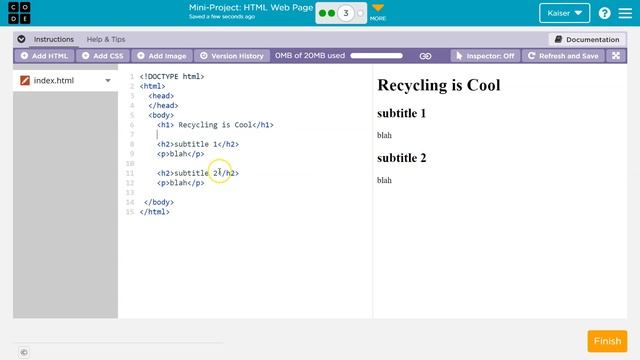Click the Code.org logo
The height and width of the screenshot is (360, 640).
tap(19, 13)
